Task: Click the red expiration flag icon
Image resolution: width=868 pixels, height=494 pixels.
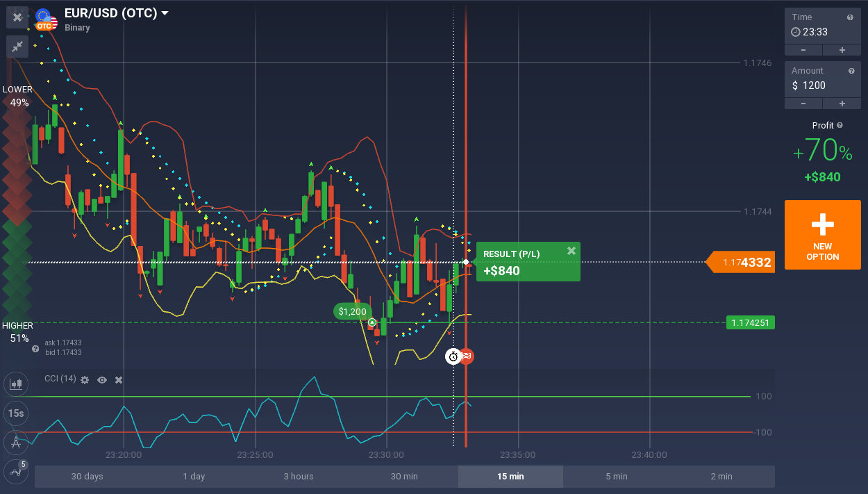Action: tap(467, 356)
